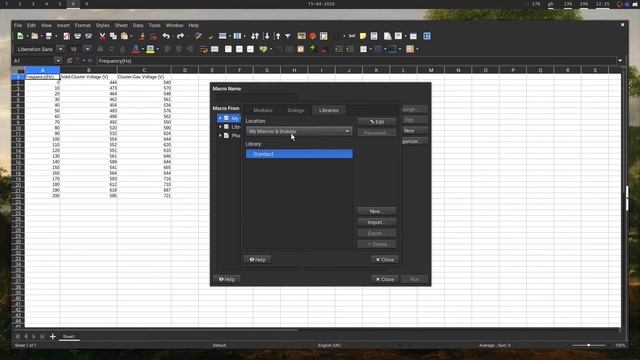Switch to the Modules tab
The width and height of the screenshot is (640, 360).
263,110
